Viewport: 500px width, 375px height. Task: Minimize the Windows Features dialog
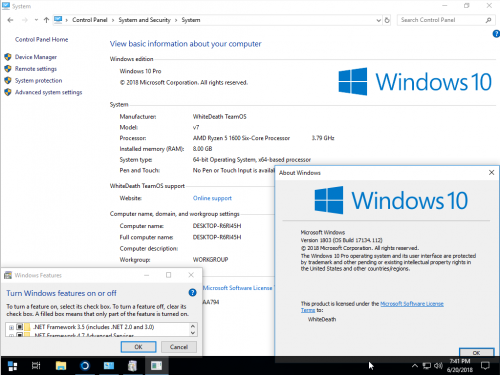147,275
